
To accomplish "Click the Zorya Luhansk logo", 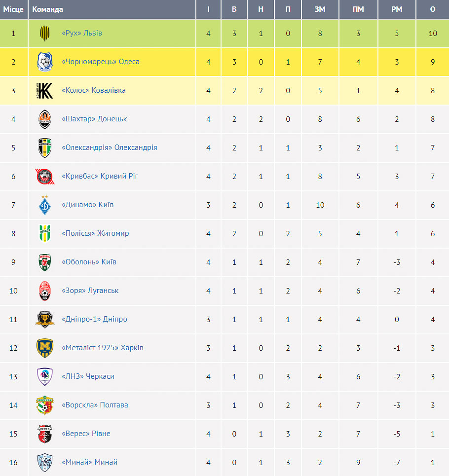I will 45,291.
